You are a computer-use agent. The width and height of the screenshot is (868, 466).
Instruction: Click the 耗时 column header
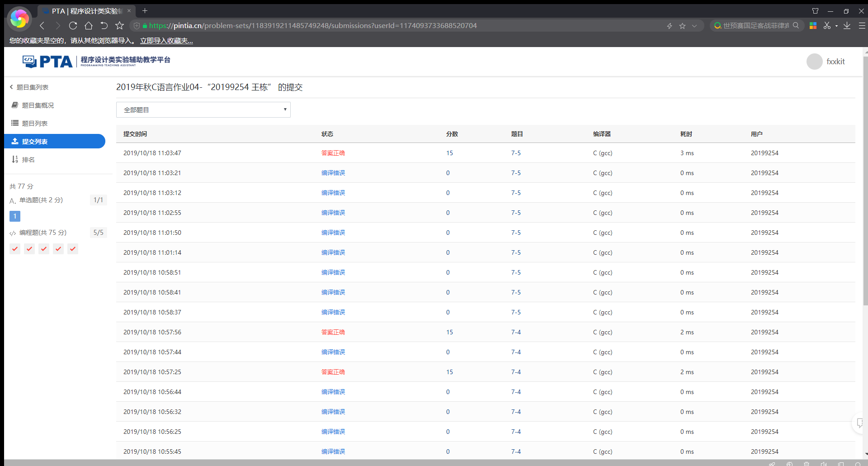pos(686,134)
